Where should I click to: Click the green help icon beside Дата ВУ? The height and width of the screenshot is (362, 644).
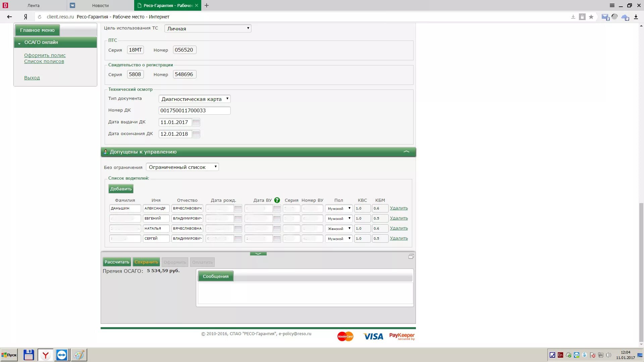(x=277, y=200)
